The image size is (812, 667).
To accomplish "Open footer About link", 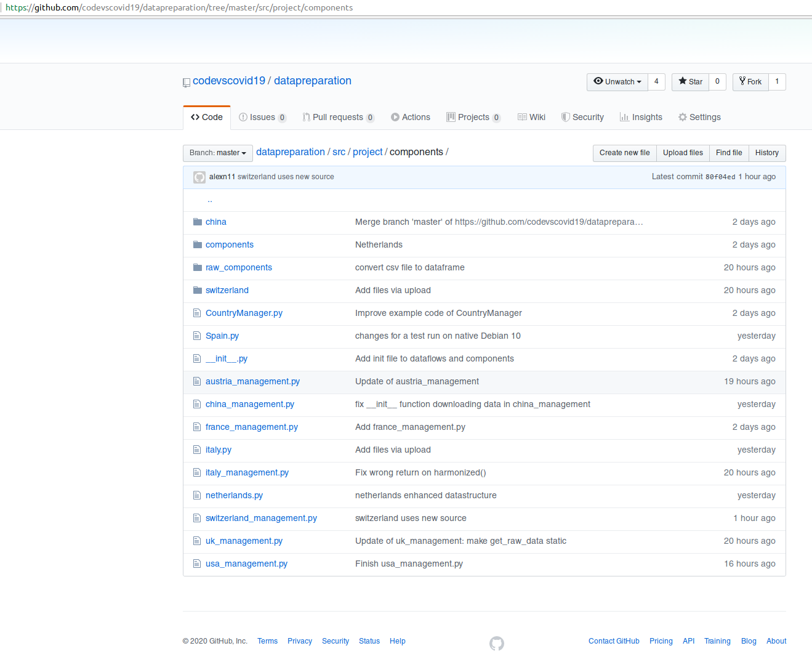I will tap(776, 641).
